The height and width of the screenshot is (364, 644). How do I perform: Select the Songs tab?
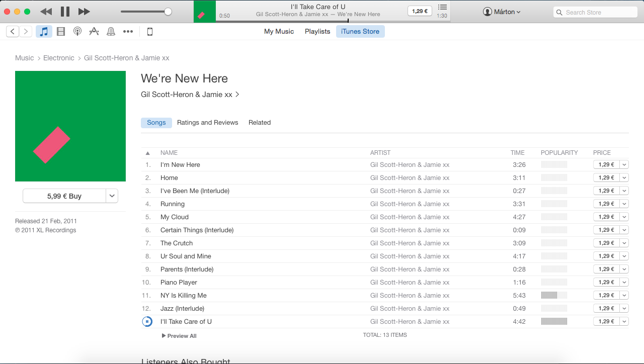pos(156,123)
